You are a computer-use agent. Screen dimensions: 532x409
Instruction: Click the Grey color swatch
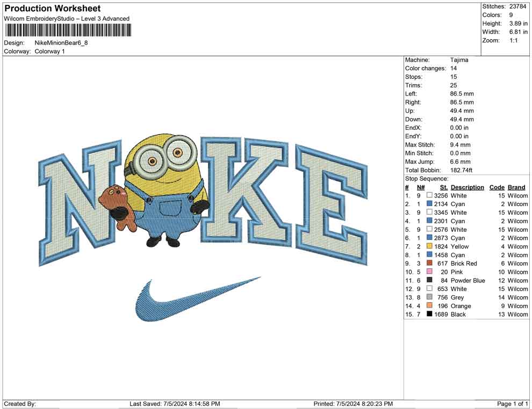tap(429, 297)
